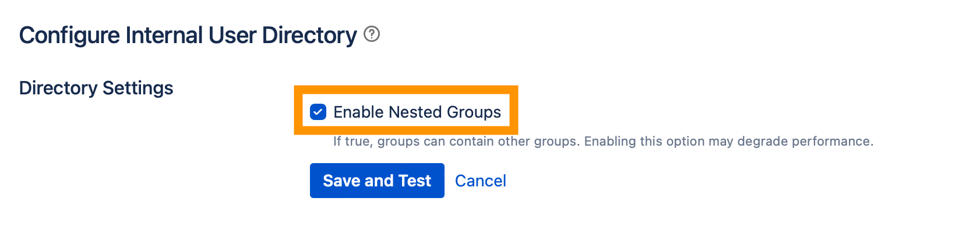This screenshot has width=980, height=247.
Task: Click the Enable Nested Groups label text
Action: coord(417,112)
